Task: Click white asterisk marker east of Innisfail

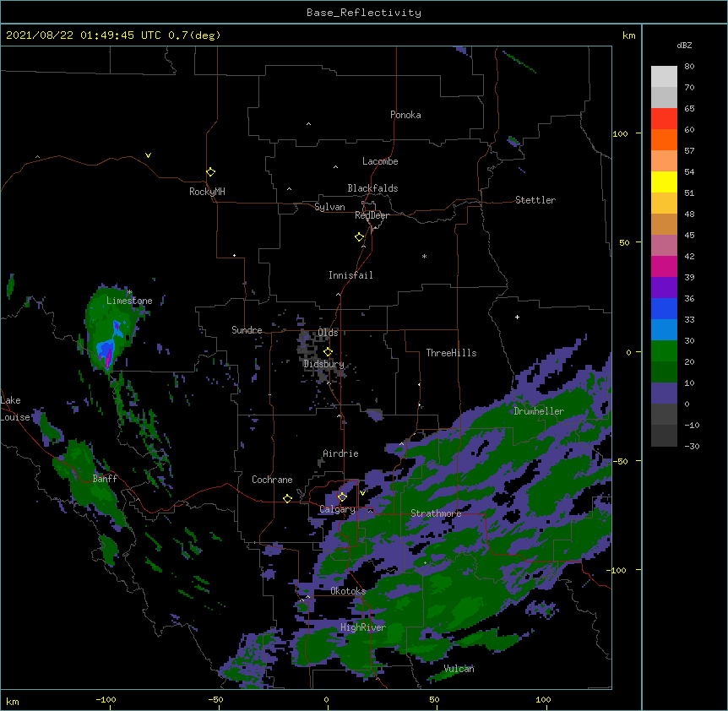Action: point(424,256)
